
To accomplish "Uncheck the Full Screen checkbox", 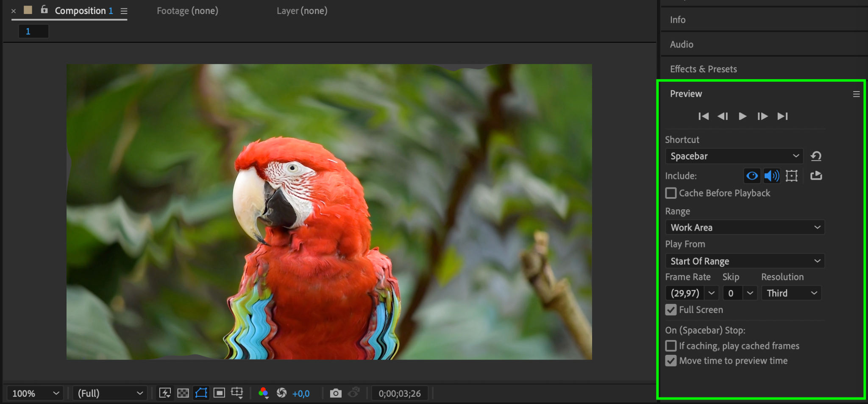I will point(671,310).
